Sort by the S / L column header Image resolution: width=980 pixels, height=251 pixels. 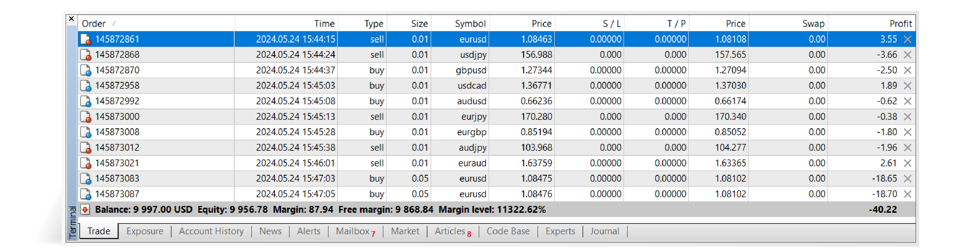[589, 24]
